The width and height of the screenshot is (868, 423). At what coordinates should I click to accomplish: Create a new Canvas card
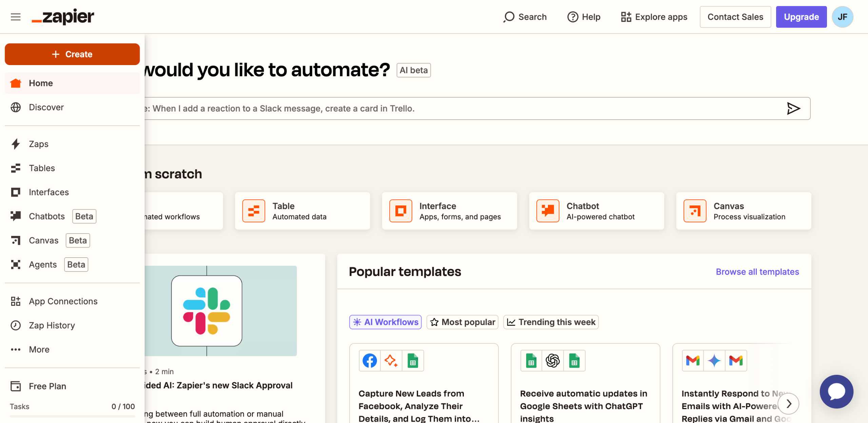click(x=744, y=211)
